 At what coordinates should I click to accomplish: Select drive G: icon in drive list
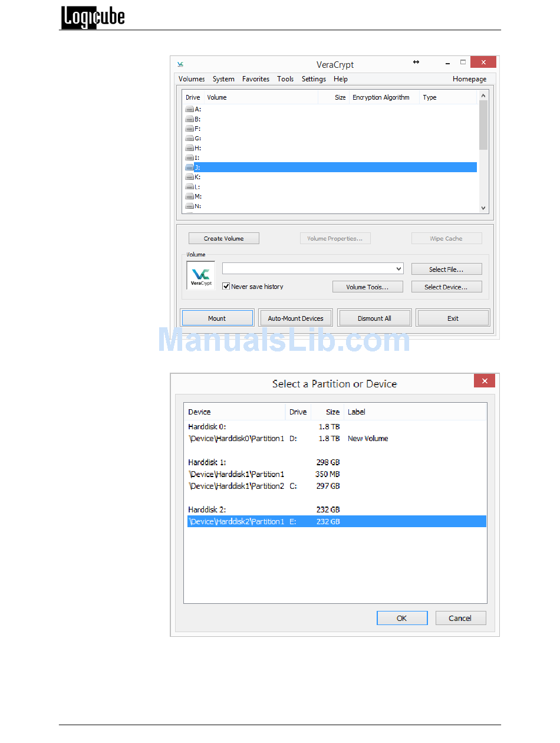[190, 139]
